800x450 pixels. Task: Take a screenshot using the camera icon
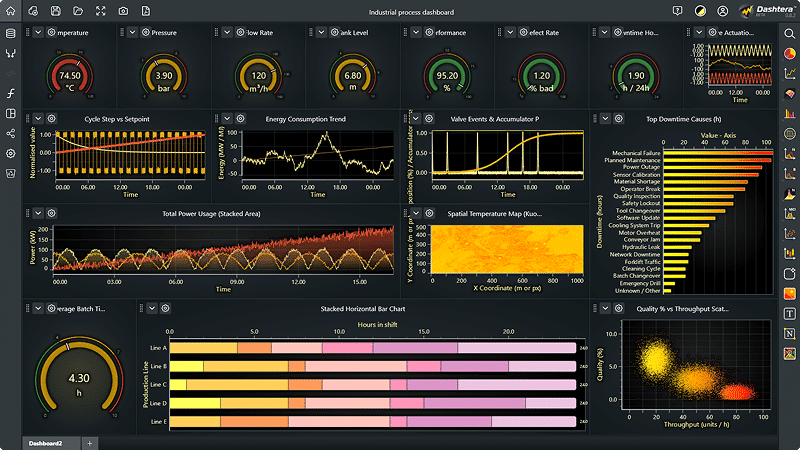point(123,11)
